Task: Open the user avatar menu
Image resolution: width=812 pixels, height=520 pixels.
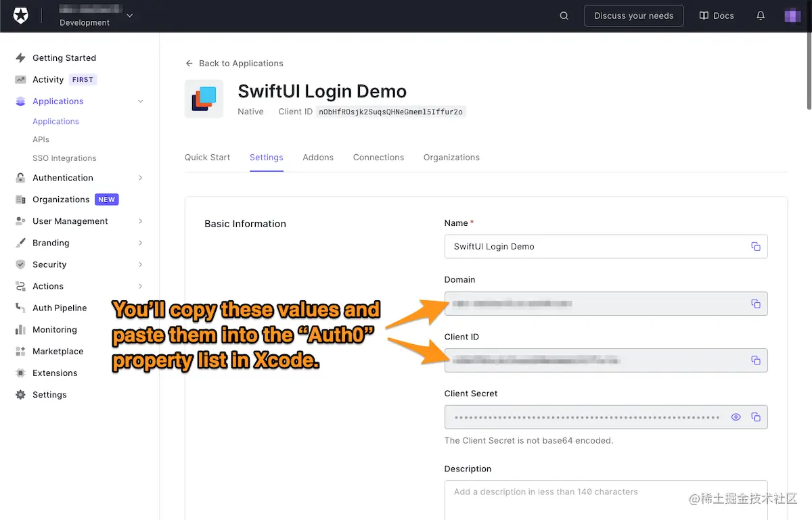Action: pyautogui.click(x=792, y=16)
